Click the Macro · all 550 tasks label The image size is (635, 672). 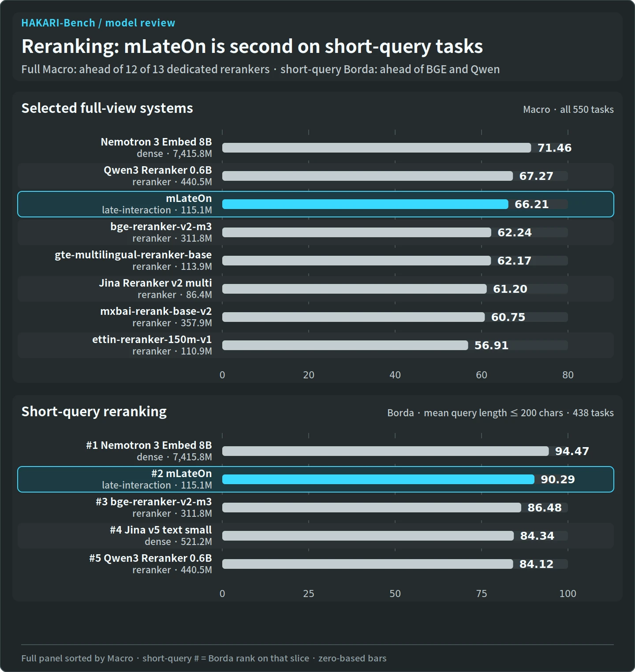tap(568, 109)
